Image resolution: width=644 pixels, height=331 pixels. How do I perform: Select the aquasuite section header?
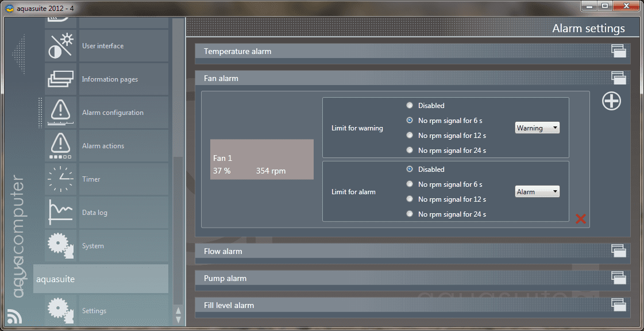pos(101,279)
